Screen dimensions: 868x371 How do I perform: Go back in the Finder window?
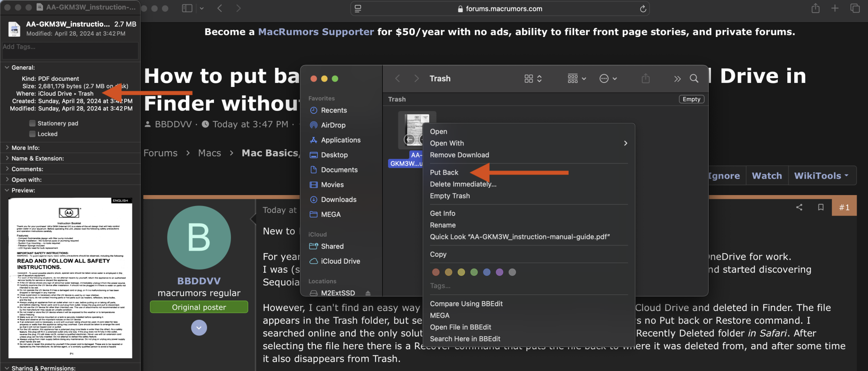point(397,79)
